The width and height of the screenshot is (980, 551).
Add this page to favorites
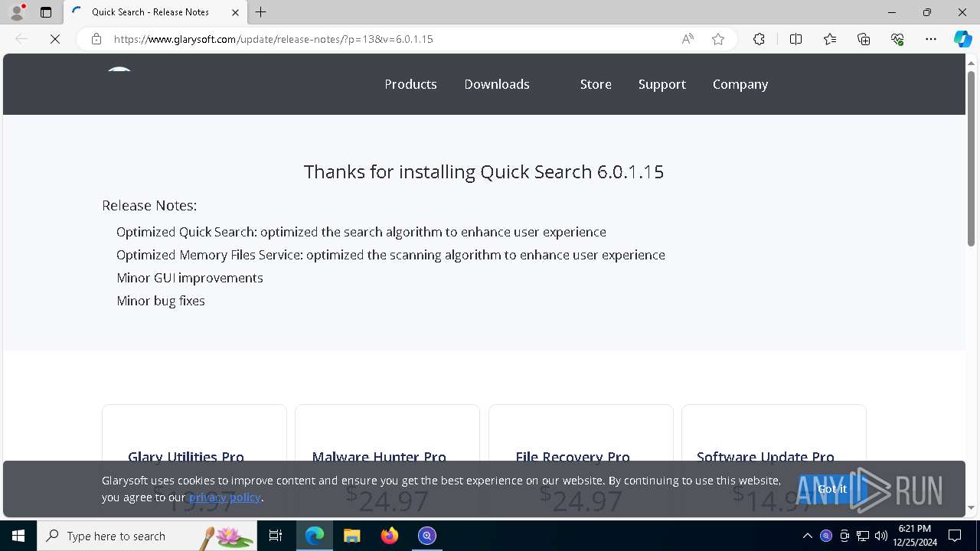click(718, 39)
